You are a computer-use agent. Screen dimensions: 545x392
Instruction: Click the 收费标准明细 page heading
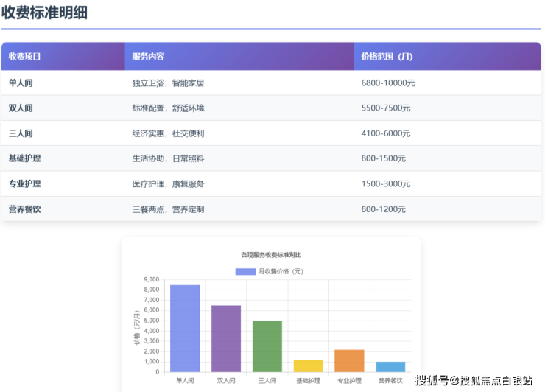click(x=44, y=13)
